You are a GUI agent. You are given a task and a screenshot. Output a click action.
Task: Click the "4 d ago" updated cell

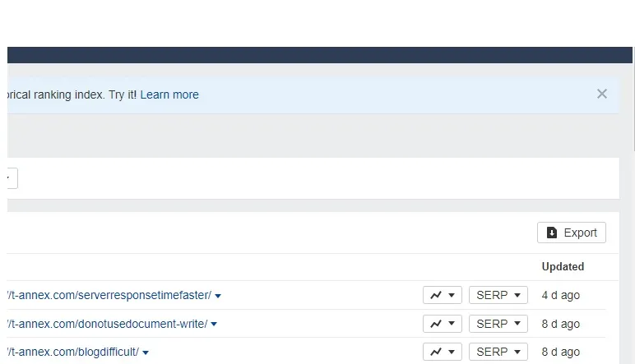pos(561,296)
